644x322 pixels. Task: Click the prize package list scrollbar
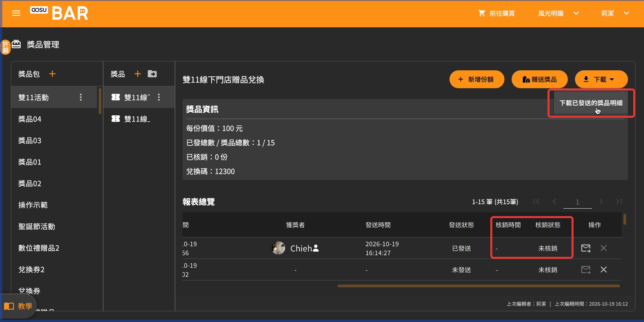coord(100,100)
